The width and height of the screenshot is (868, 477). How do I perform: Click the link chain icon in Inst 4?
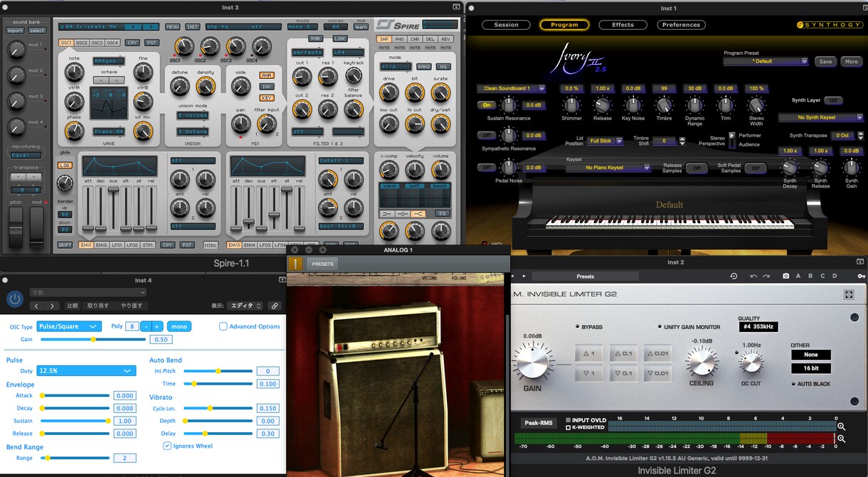coord(274,306)
